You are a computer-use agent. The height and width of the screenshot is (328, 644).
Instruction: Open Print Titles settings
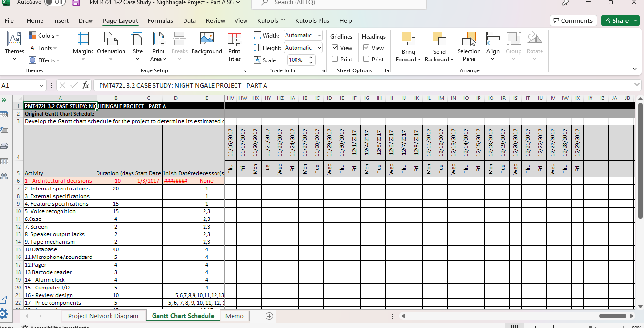point(234,46)
